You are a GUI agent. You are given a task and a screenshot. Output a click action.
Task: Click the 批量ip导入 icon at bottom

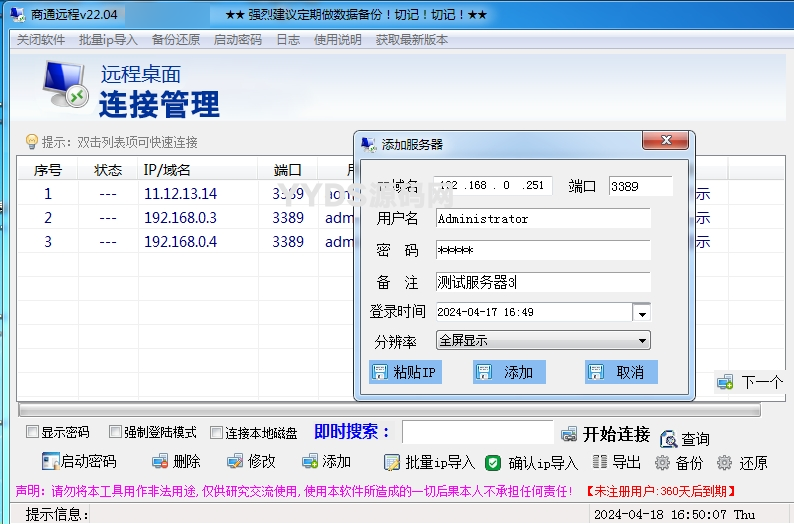(x=393, y=462)
